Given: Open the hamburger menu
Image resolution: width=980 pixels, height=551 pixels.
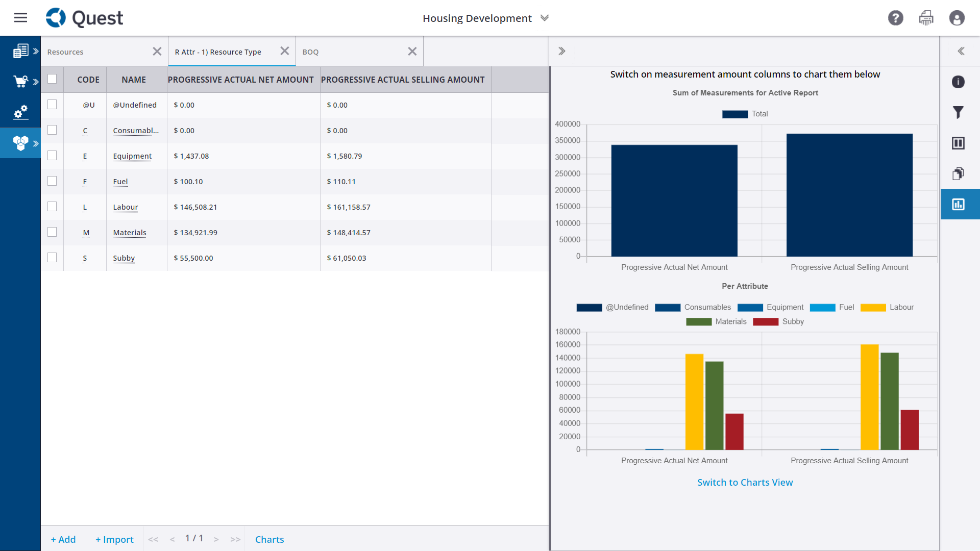Looking at the screenshot, I should pyautogui.click(x=20, y=17).
